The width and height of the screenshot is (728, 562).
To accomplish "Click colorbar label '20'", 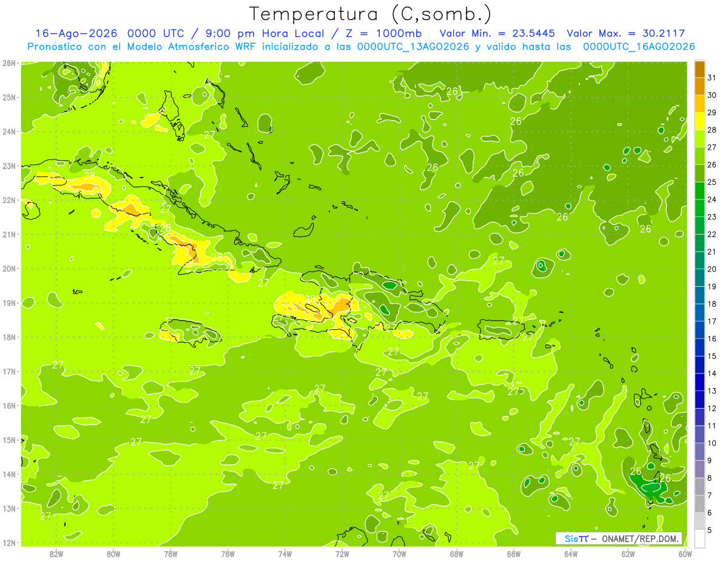I will pos(712,269).
